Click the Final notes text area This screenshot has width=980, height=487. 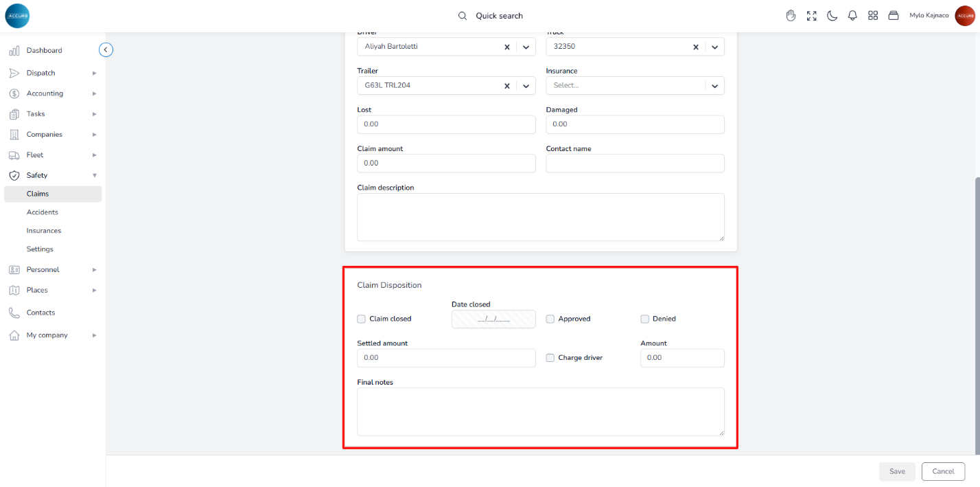click(x=540, y=411)
